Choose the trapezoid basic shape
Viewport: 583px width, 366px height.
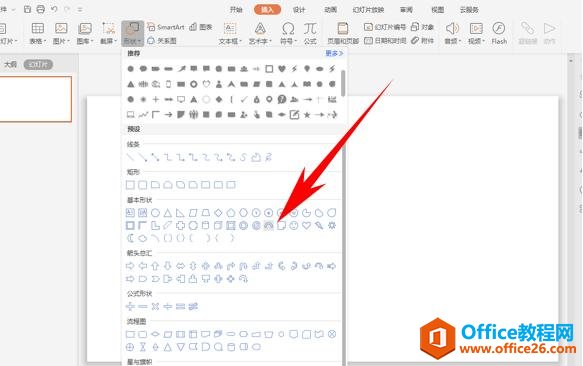click(x=206, y=213)
